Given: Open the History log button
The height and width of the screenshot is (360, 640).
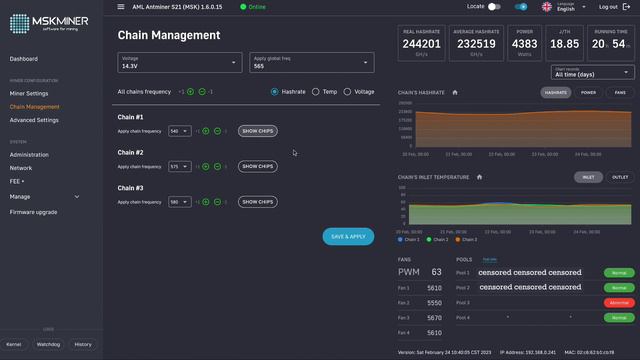Looking at the screenshot, I should (83, 344).
